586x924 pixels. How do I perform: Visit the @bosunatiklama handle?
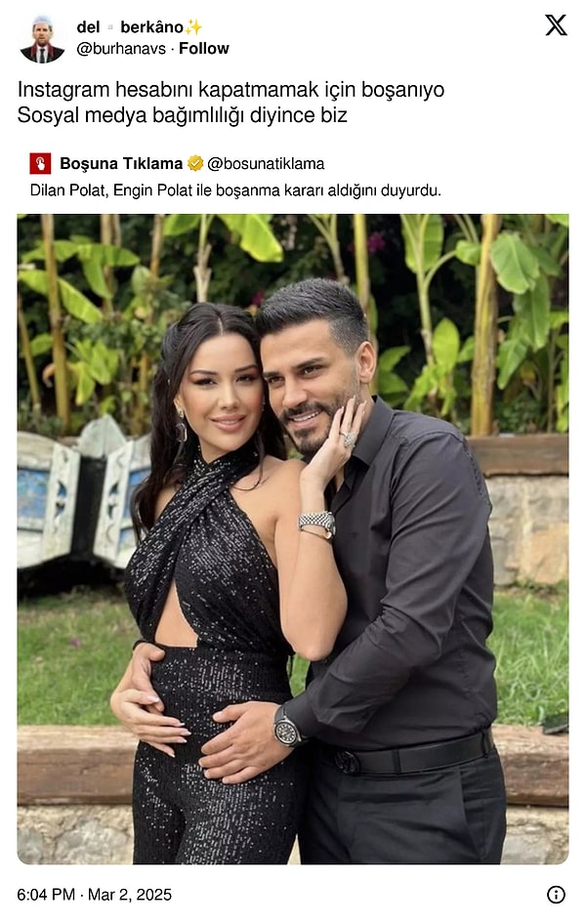(266, 163)
